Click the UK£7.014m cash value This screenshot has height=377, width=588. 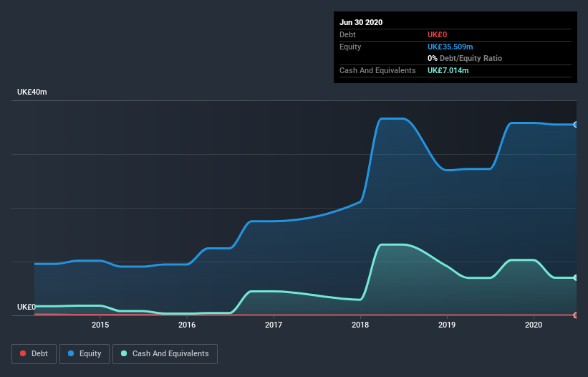tap(448, 70)
